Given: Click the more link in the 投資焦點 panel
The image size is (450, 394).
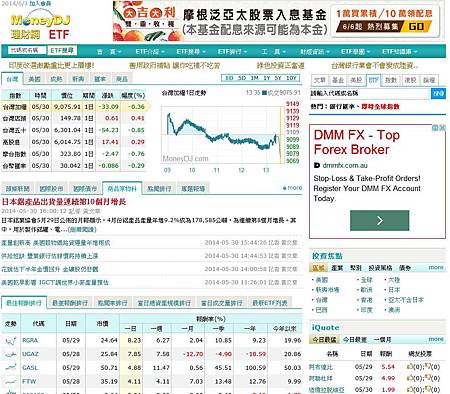Looking at the screenshot, I should pyautogui.click(x=436, y=267).
